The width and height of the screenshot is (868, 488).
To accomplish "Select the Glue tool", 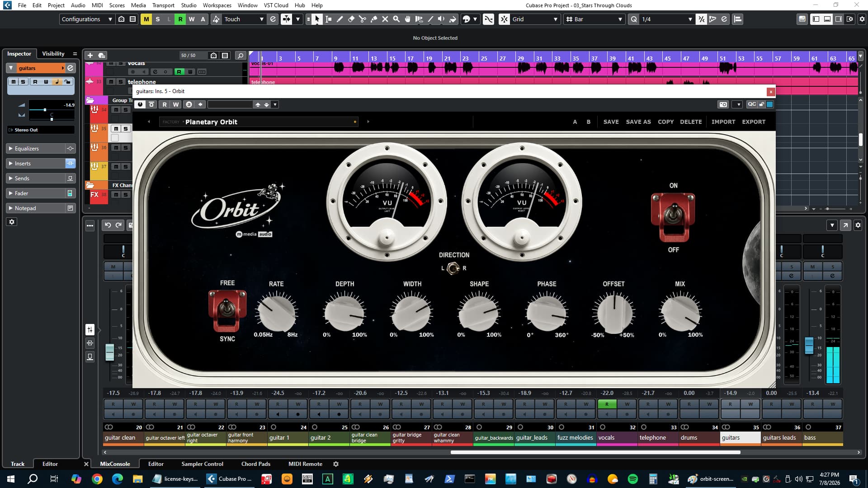I will tap(374, 19).
